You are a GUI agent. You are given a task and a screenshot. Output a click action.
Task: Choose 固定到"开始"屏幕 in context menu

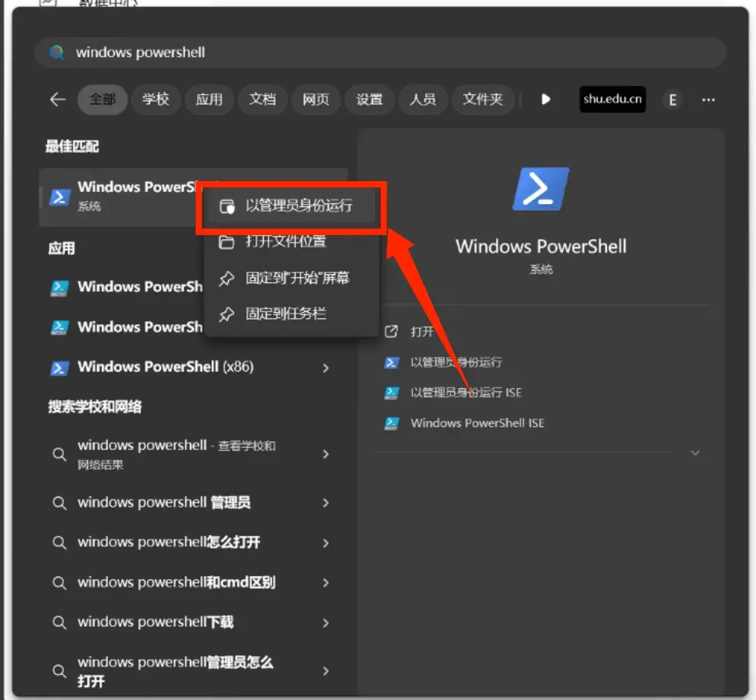(291, 278)
